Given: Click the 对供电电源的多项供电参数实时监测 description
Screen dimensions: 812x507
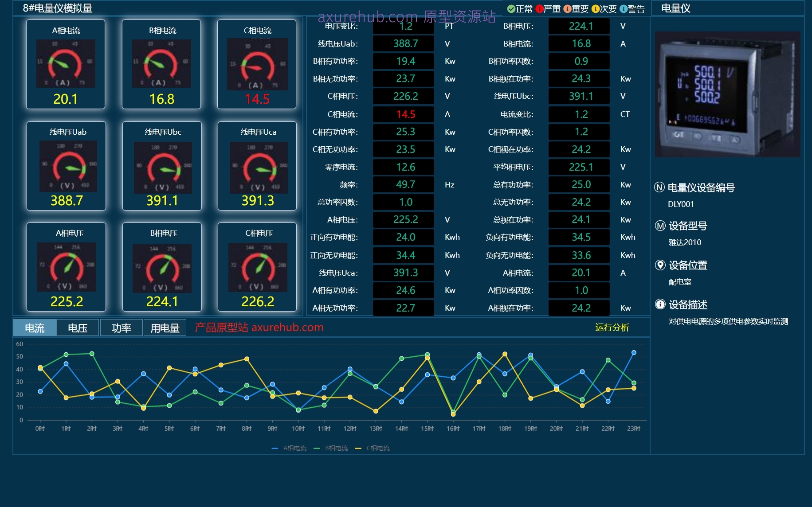Looking at the screenshot, I should pyautogui.click(x=728, y=321).
